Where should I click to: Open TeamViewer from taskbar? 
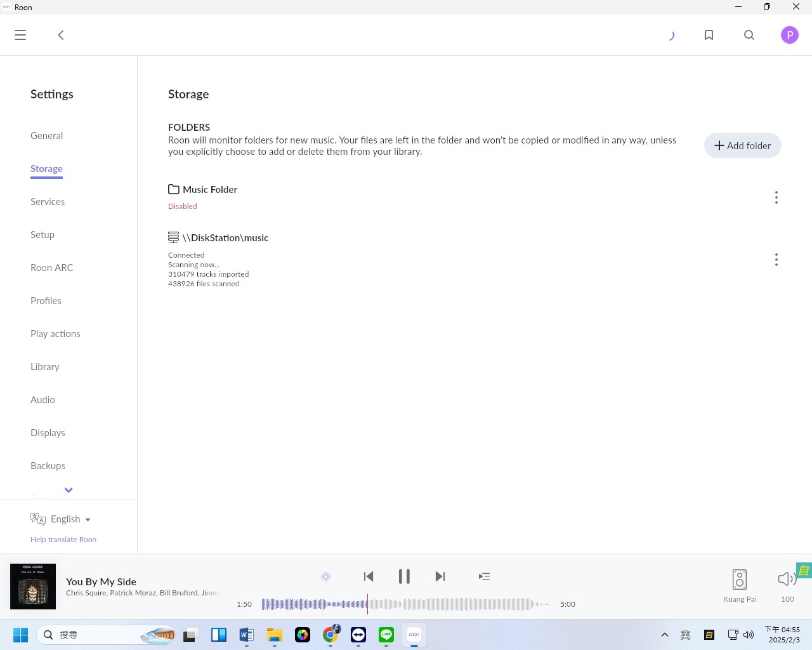click(358, 635)
